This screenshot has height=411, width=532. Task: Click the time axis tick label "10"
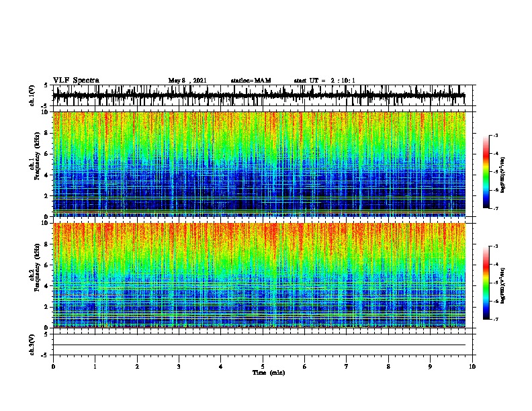[x=472, y=367]
